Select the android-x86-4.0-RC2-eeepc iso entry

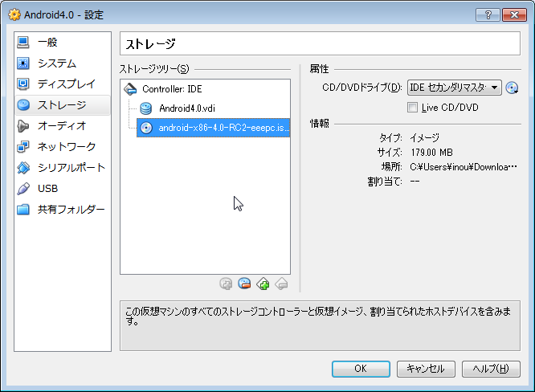(x=213, y=128)
